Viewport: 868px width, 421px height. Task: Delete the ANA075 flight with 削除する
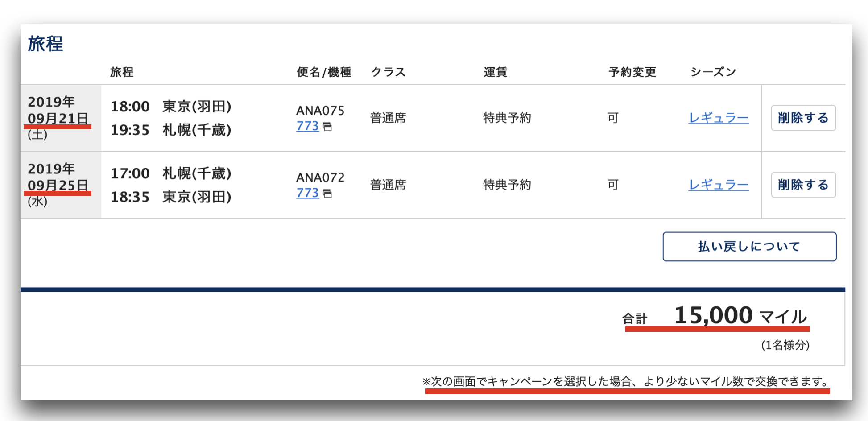[x=803, y=118]
